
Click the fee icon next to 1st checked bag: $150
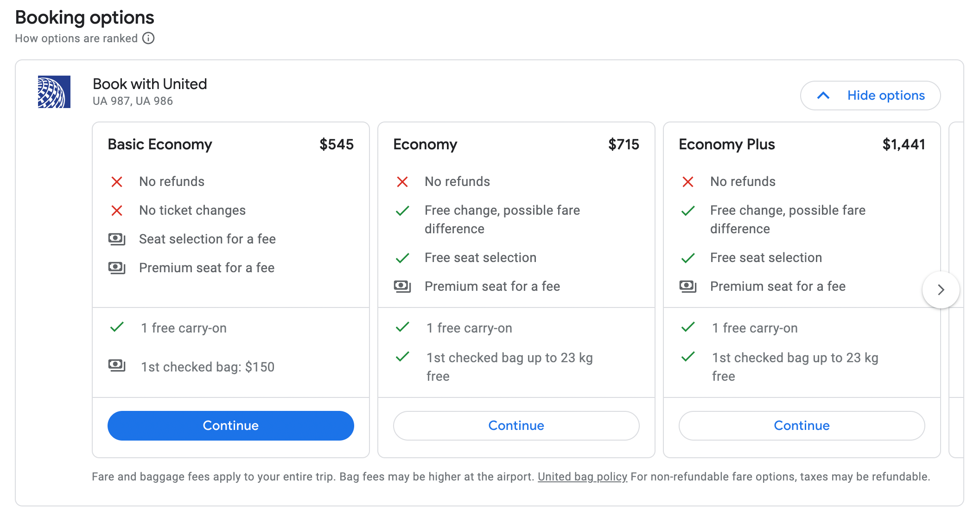[x=117, y=365]
